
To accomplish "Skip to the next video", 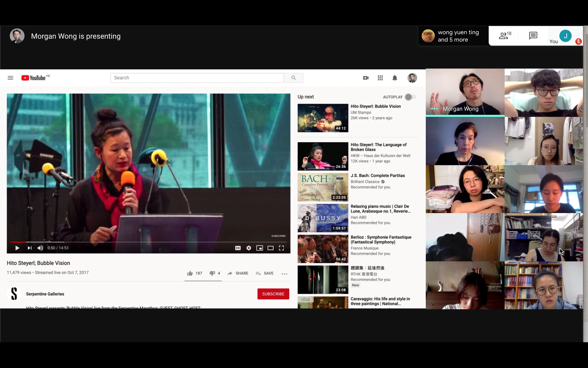I will (30, 248).
